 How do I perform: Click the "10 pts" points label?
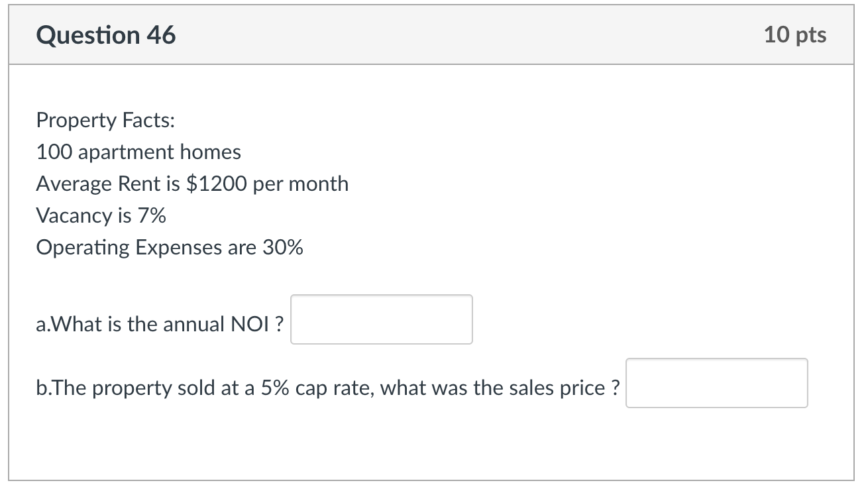click(794, 35)
